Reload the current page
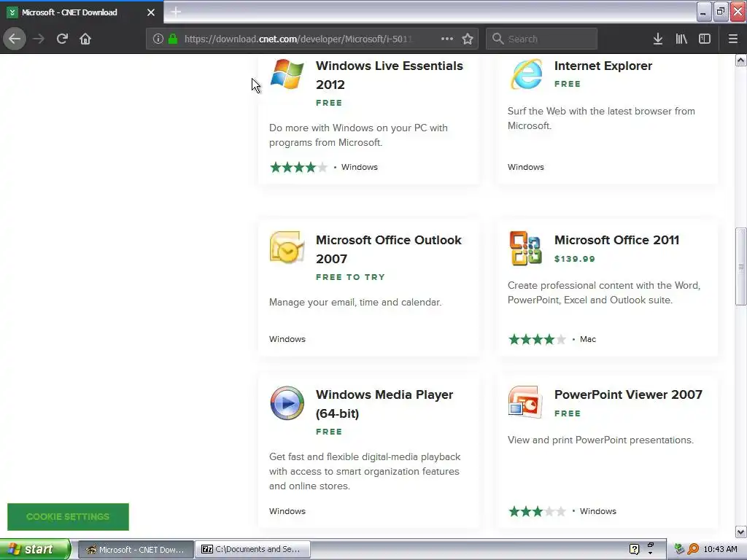The image size is (747, 560). pos(62,39)
